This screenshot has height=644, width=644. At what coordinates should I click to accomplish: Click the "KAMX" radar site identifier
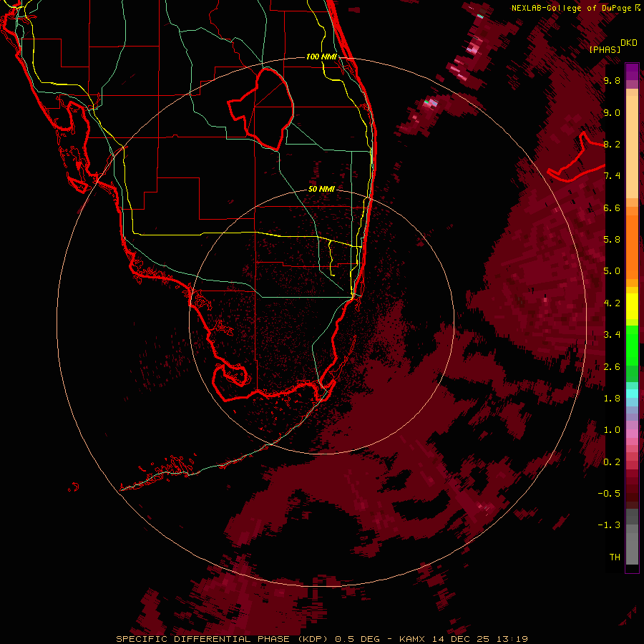click(x=413, y=639)
